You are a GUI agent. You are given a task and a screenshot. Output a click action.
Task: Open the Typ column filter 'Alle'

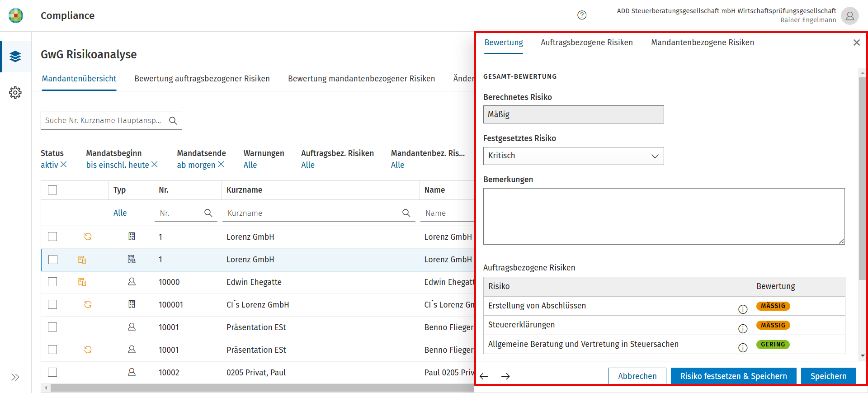[120, 213]
